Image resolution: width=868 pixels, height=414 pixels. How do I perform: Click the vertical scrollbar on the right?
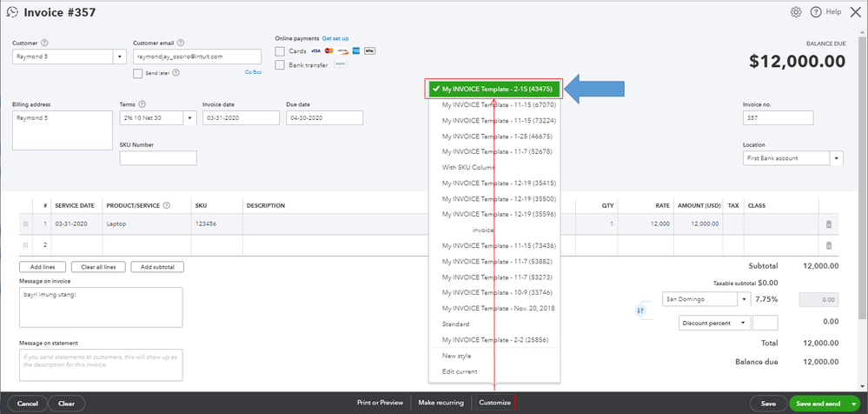click(863, 177)
